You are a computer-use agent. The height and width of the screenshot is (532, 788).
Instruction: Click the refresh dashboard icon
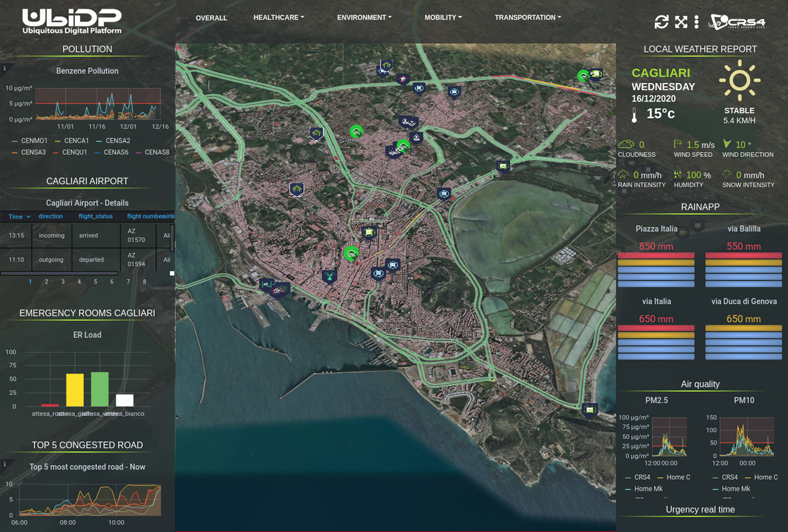point(661,22)
